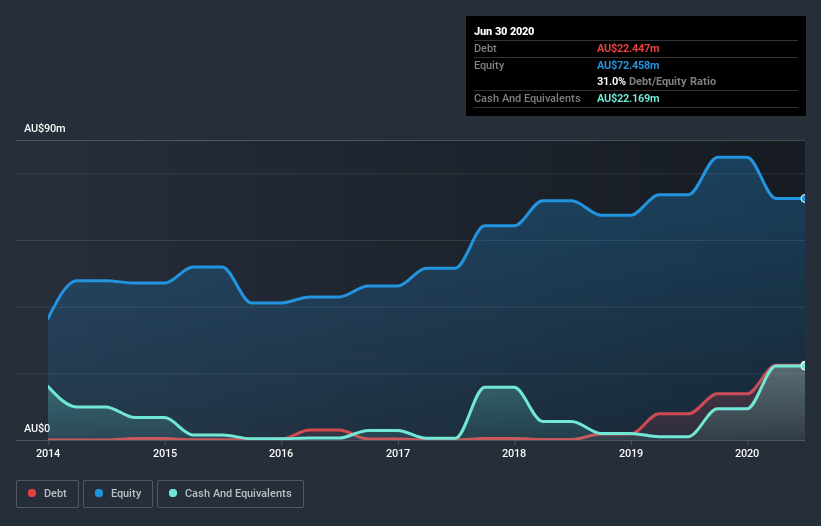821x526 pixels.
Task: Click the 2020 x-axis label
Action: (x=747, y=453)
